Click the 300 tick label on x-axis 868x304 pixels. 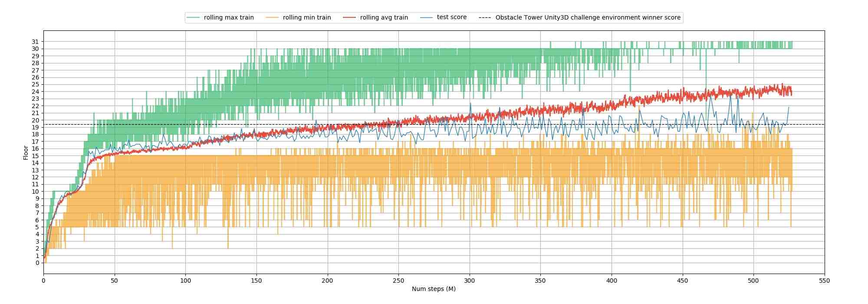470,281
